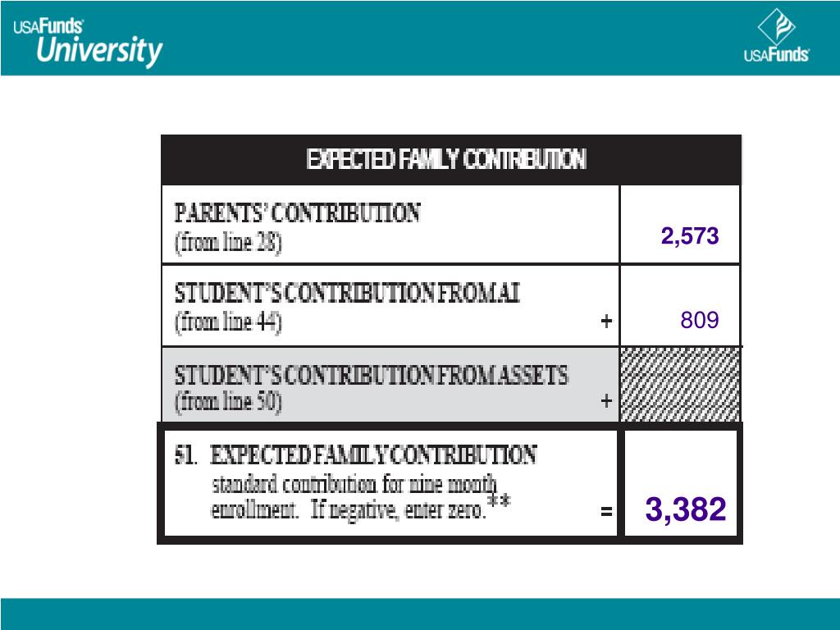
Task: Select the 3,382 total EFC value
Action: click(686, 509)
